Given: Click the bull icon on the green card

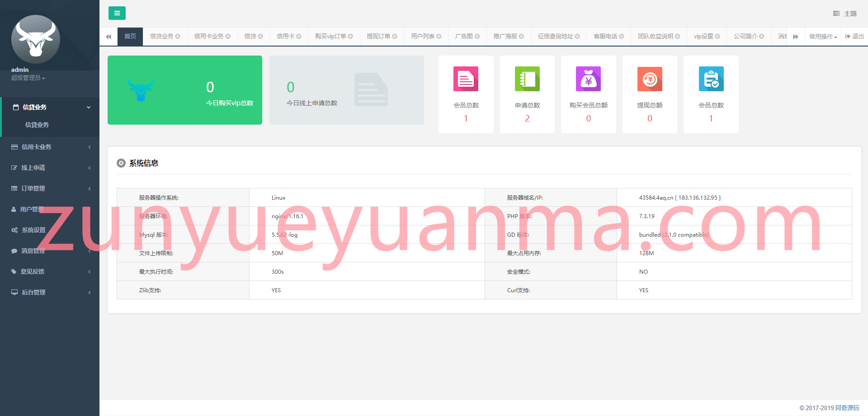Looking at the screenshot, I should (141, 89).
